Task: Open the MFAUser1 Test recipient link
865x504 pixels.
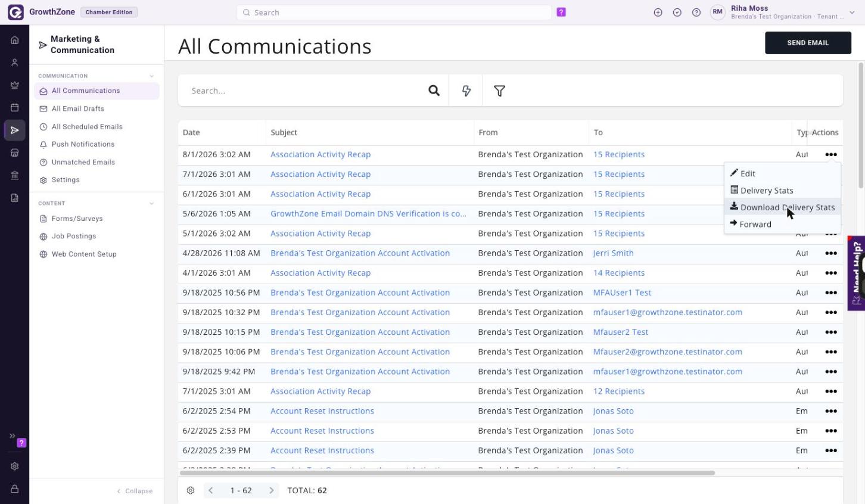Action: pos(622,293)
